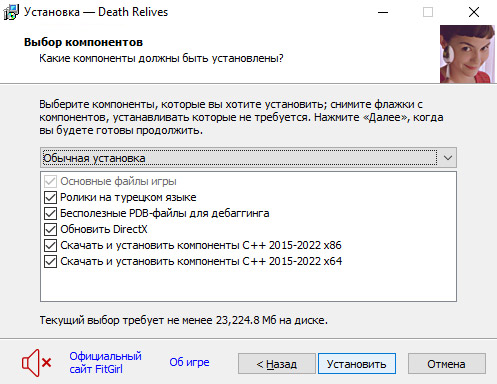
Task: Start installation with Установить button
Action: pyautogui.click(x=357, y=364)
